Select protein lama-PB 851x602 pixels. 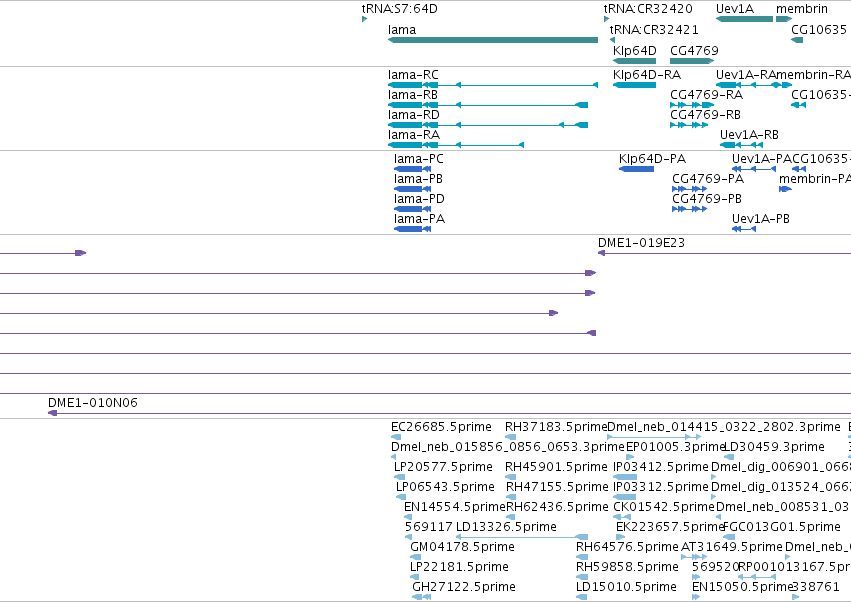point(412,189)
